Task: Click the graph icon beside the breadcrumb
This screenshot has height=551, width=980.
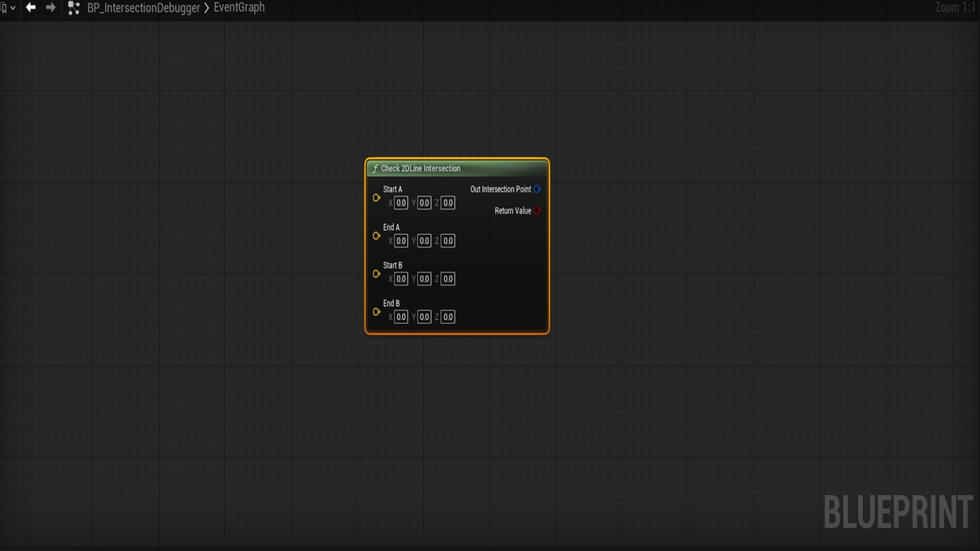Action: [73, 8]
